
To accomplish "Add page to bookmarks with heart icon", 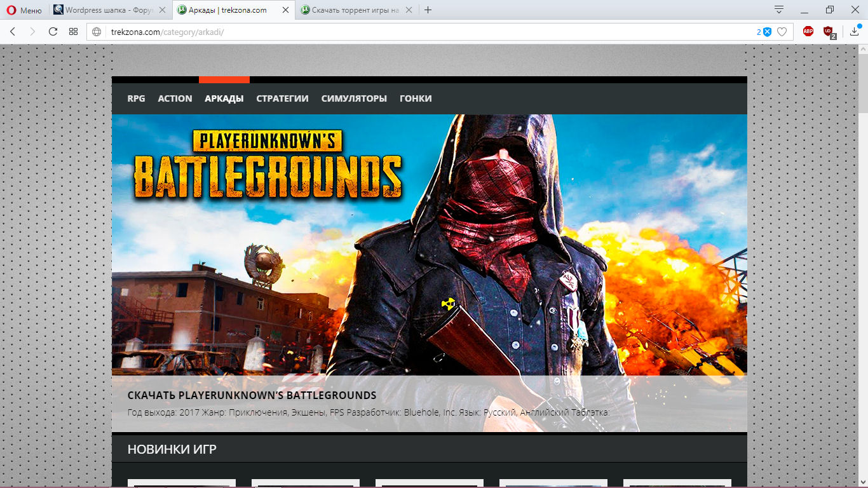I will [x=782, y=32].
